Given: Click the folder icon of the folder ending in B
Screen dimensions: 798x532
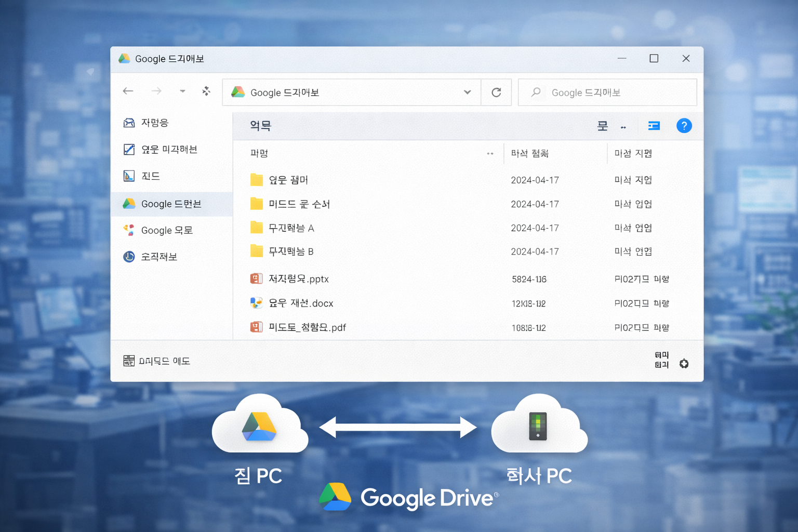Looking at the screenshot, I should coord(256,251).
